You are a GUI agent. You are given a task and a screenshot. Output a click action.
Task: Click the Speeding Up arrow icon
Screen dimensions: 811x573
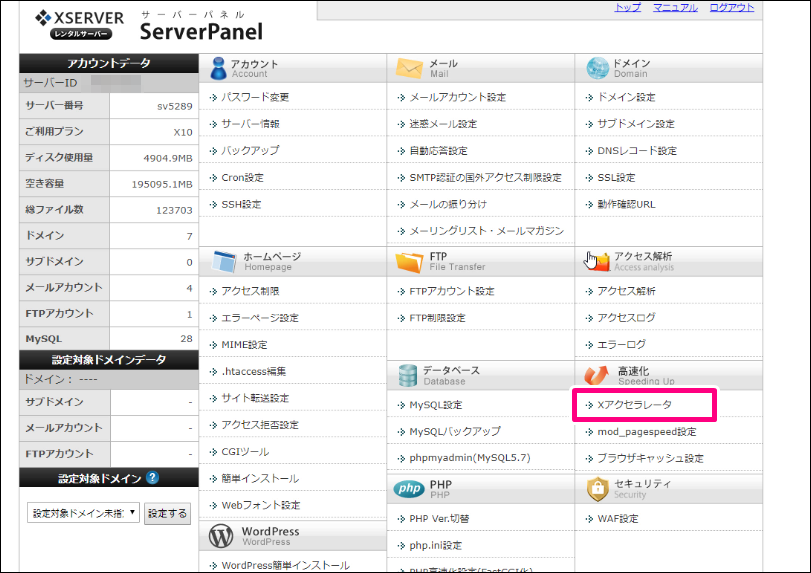pyautogui.click(x=596, y=375)
